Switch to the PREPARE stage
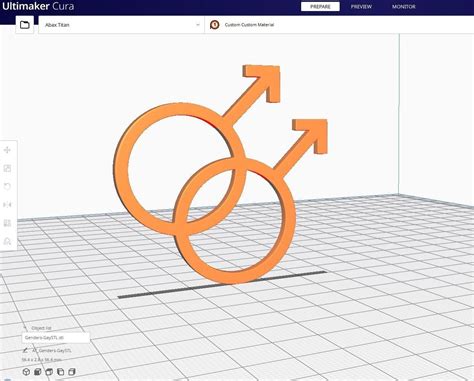Screen dimensions: 474x381 tap(320, 7)
